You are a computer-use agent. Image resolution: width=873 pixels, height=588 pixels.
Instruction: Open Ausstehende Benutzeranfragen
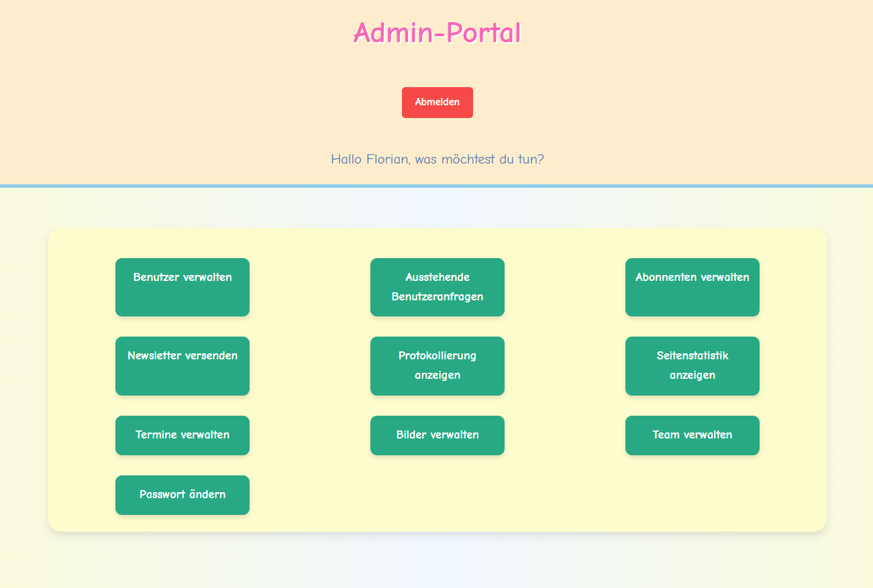438,287
